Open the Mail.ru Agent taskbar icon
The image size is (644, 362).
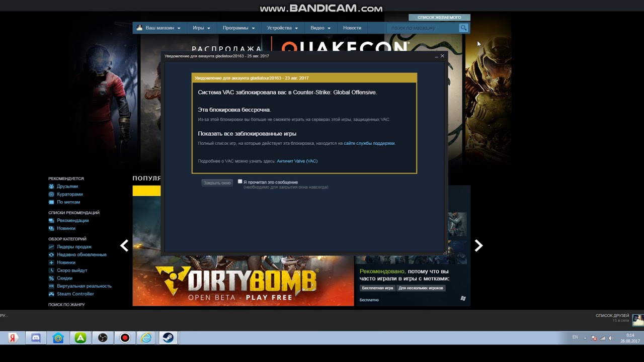58,338
